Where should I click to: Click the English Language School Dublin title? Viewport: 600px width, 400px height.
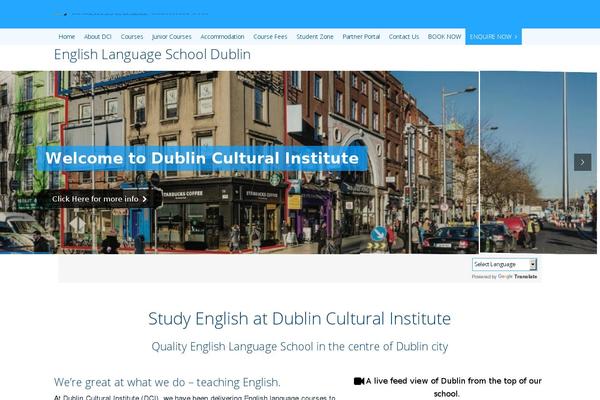(152, 55)
